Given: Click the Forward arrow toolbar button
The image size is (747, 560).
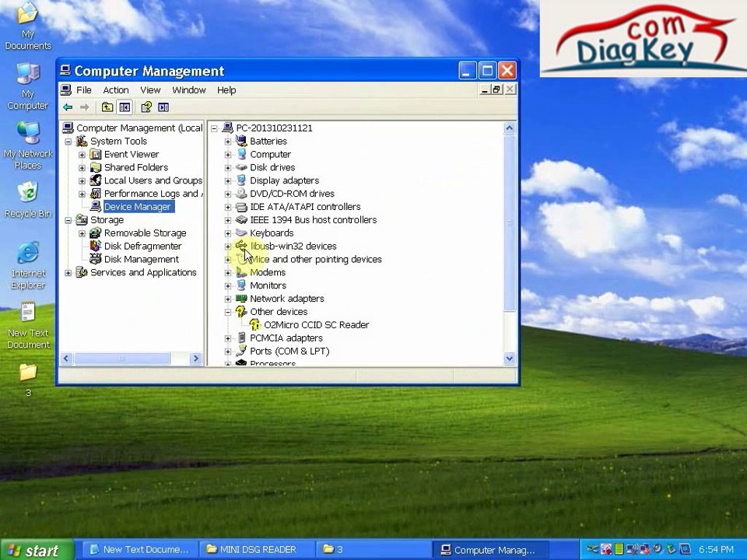Looking at the screenshot, I should point(84,107).
